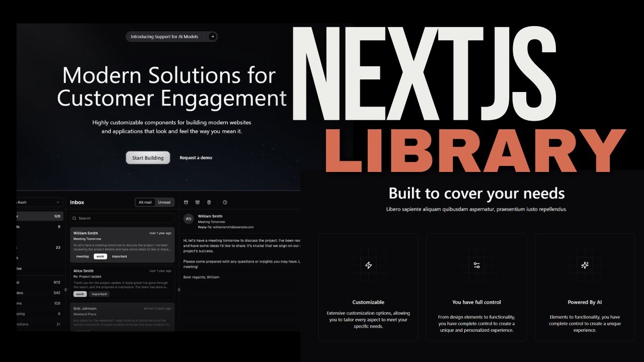This screenshot has height=362, width=644.
Task: Click the lightning bolt icon above Customizable
Action: (368, 265)
